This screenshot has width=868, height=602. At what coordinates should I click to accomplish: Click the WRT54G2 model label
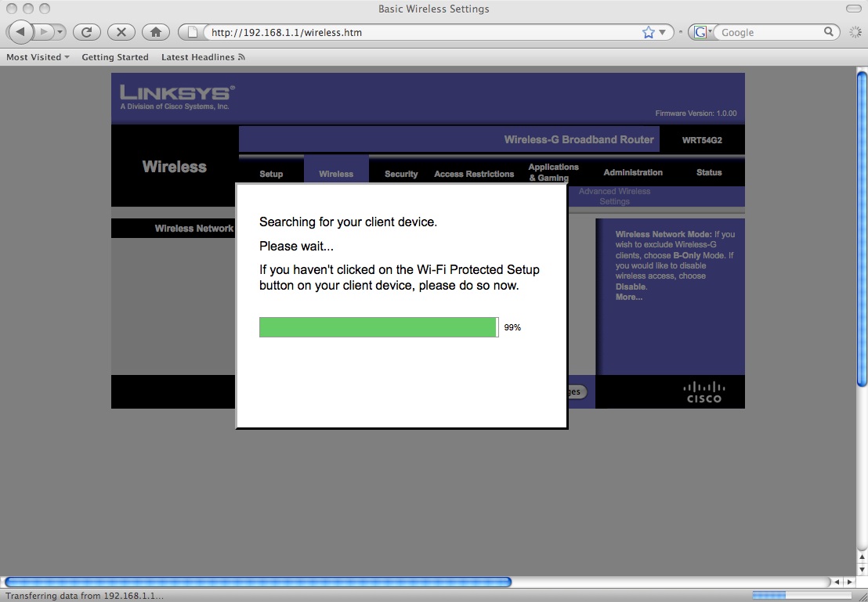(x=702, y=140)
